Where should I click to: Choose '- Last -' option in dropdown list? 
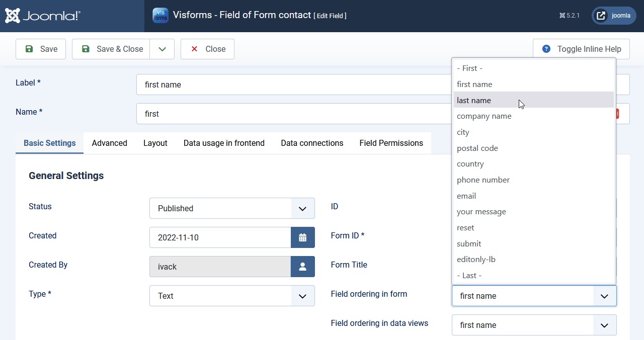pos(469,275)
